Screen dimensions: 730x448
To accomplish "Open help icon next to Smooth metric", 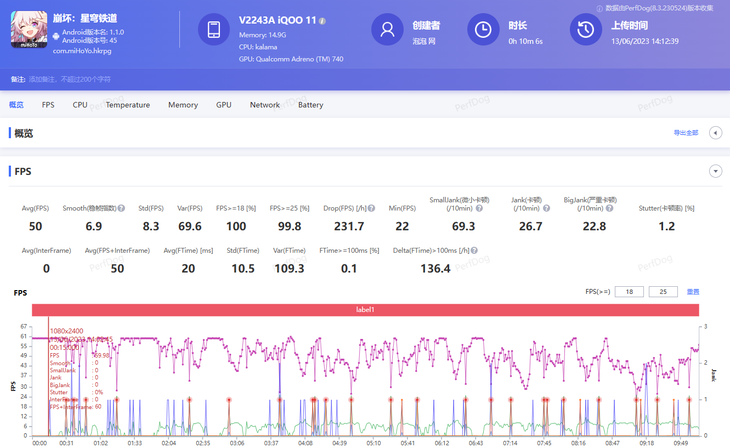I will pyautogui.click(x=121, y=208).
